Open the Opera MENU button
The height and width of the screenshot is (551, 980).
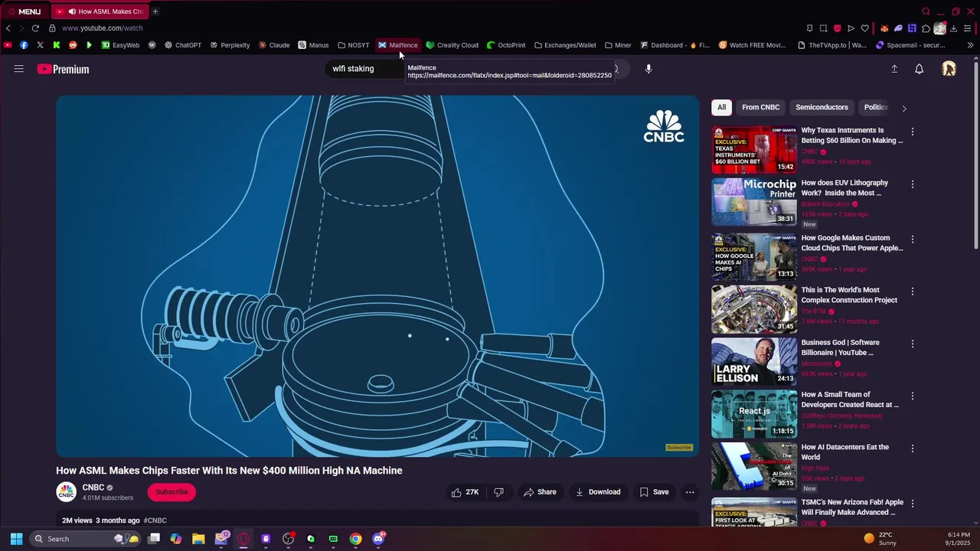pyautogui.click(x=24, y=11)
